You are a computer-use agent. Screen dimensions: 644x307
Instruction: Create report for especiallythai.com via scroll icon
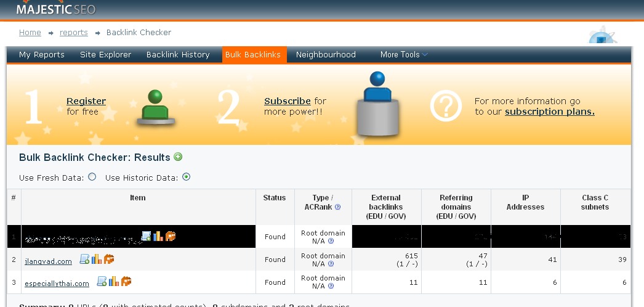pos(102,282)
